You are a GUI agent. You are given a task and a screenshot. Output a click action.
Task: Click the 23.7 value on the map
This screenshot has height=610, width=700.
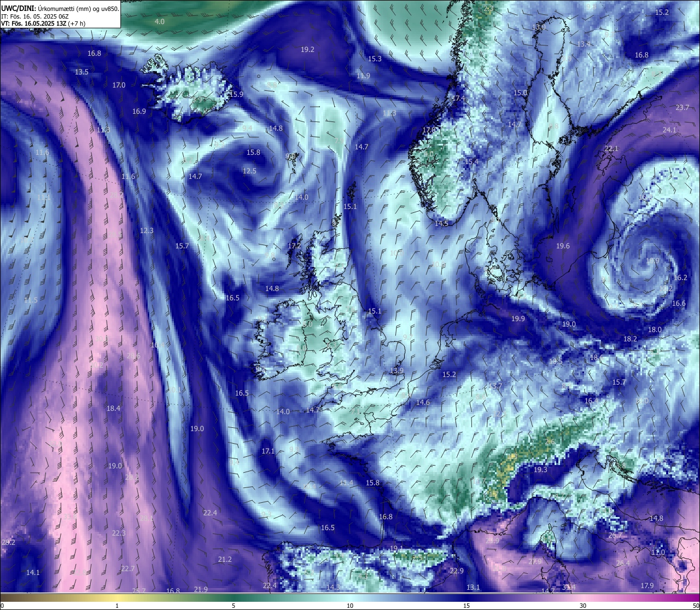pos(682,107)
